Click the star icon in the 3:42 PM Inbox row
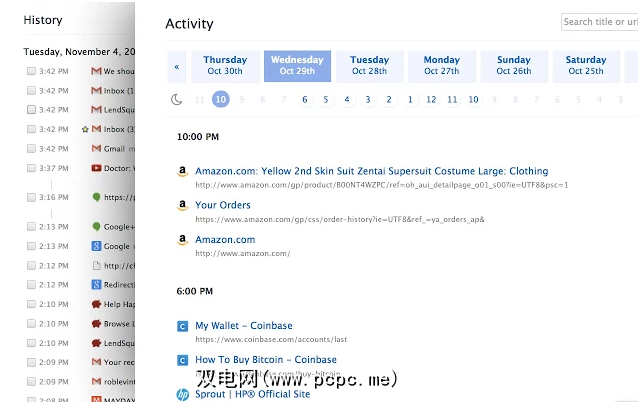Screen dimensions: 638x402 [x=85, y=129]
